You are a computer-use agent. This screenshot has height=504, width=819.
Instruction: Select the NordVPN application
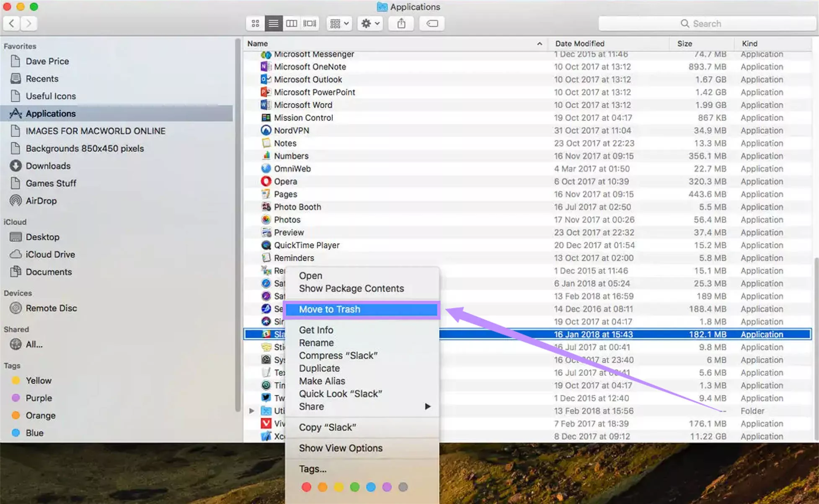292,130
